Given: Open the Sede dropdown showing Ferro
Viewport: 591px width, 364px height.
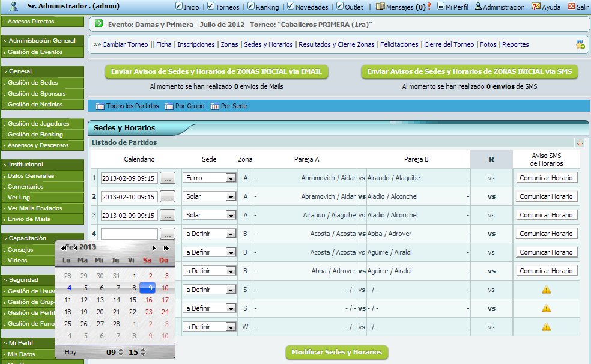Looking at the screenshot, I should pos(230,178).
